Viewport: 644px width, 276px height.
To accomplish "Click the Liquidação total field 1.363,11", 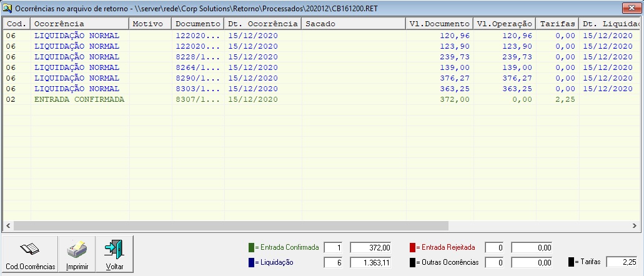I will [372, 263].
